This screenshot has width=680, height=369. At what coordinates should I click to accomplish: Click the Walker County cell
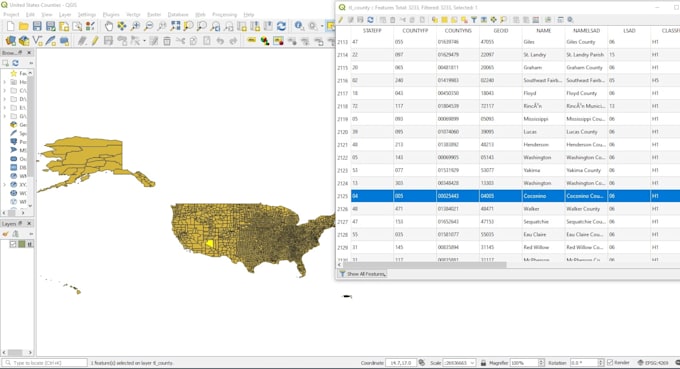[586, 209]
